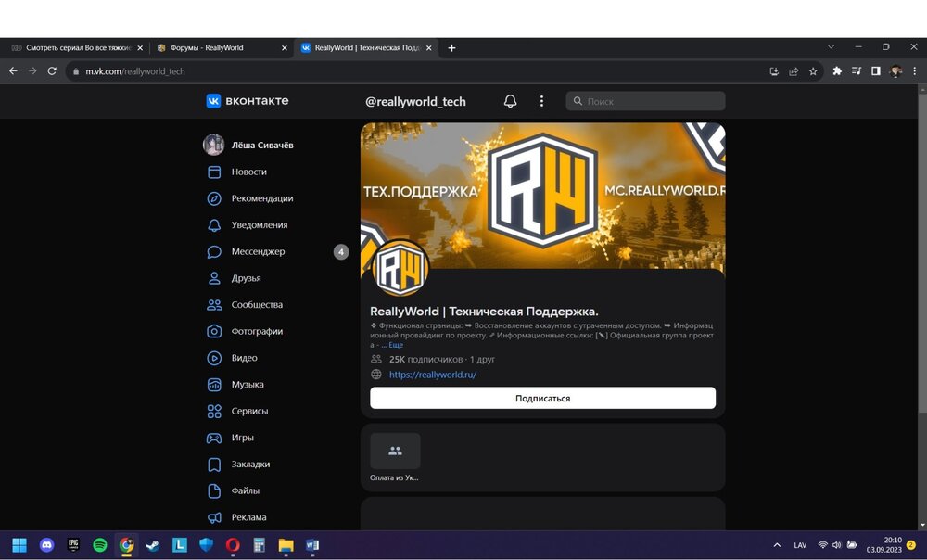
Task: Click the address bar URL
Action: (135, 71)
